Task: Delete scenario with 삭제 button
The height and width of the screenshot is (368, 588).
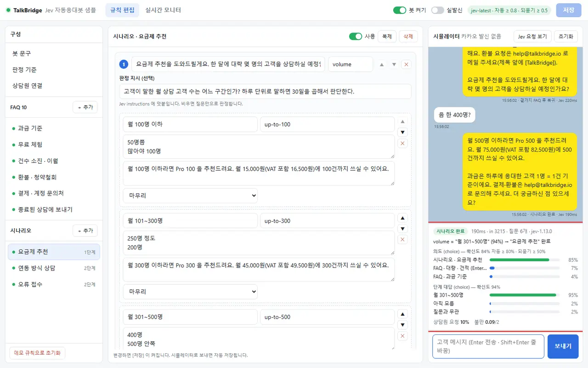Action: [408, 36]
